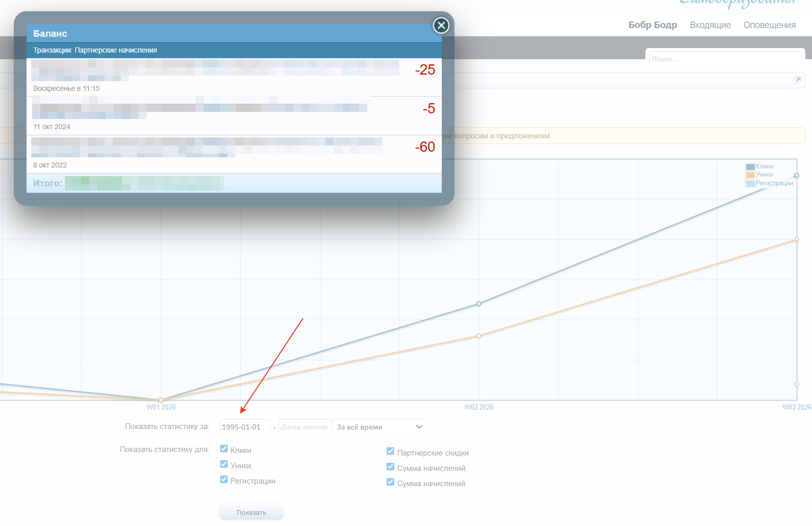Click the -5 transaction amount

point(429,108)
